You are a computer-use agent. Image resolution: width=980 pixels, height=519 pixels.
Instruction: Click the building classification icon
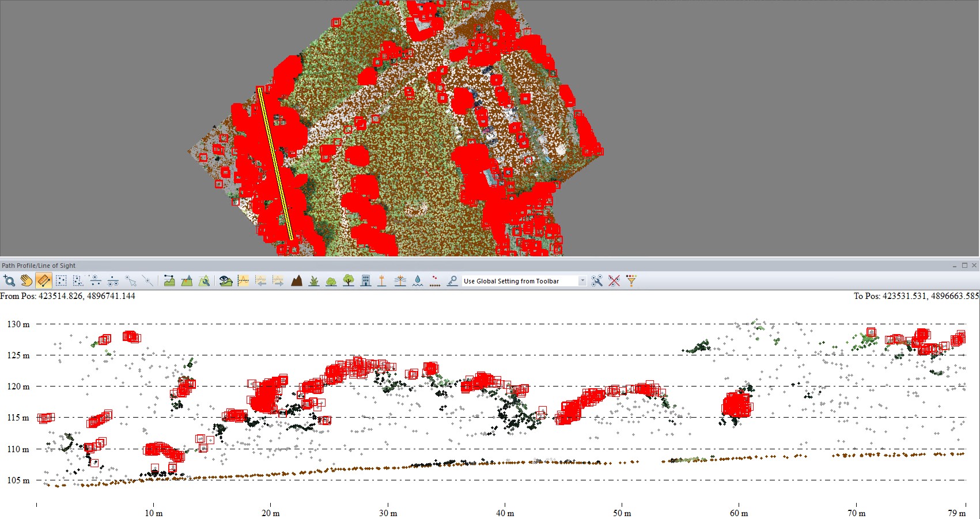366,281
